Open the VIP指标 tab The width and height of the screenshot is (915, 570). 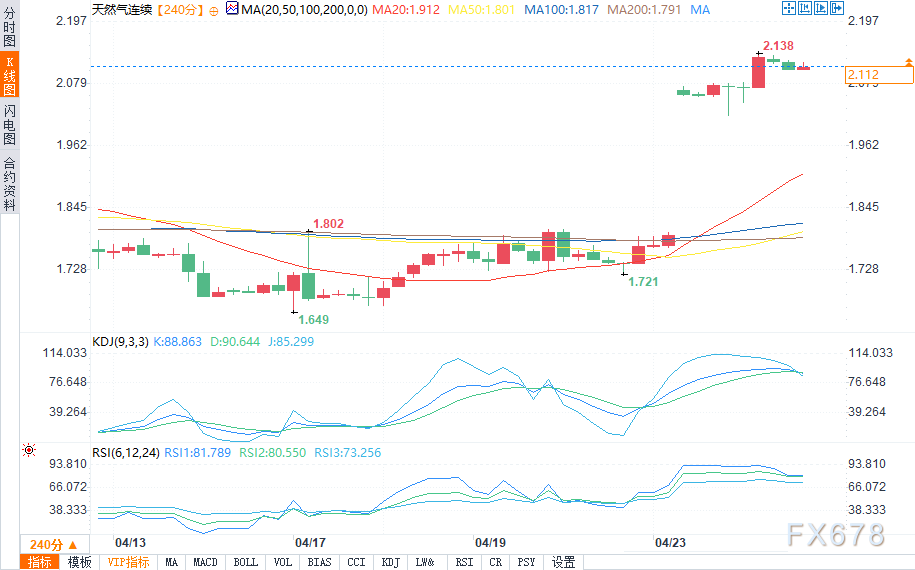coord(128,562)
